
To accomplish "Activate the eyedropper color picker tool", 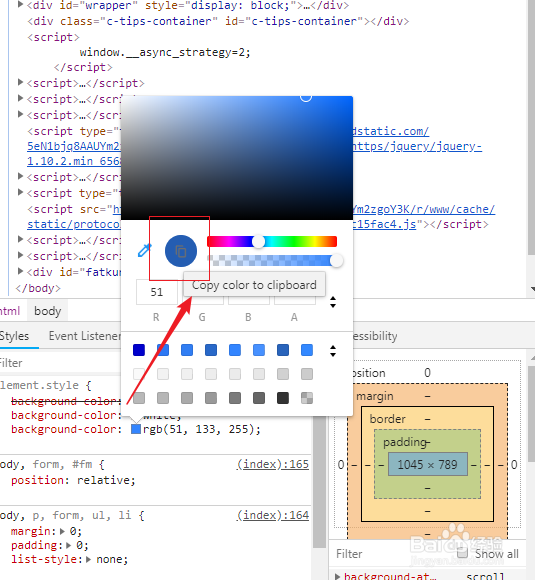I will 144,250.
